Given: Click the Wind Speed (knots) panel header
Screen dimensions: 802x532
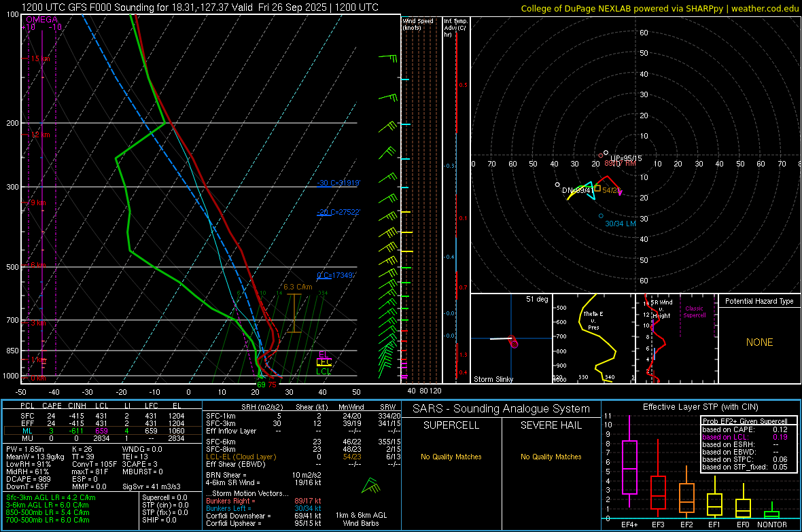Looking at the screenshot, I should [x=418, y=24].
